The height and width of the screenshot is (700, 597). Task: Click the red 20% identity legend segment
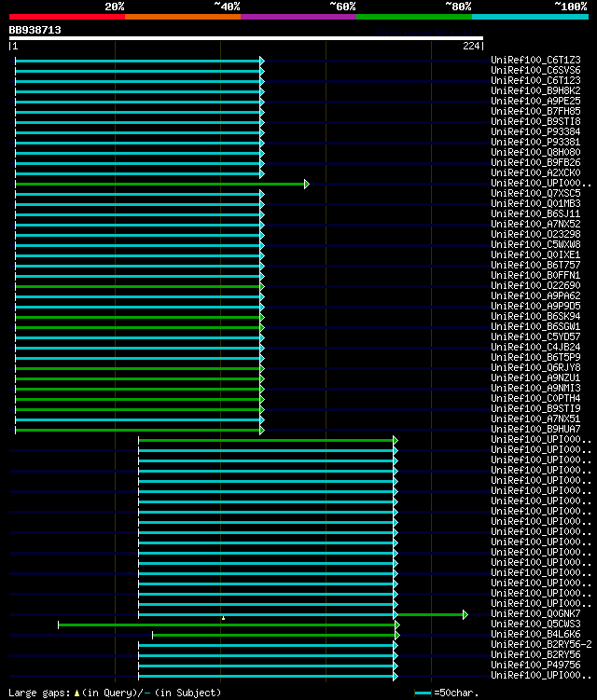click(67, 17)
